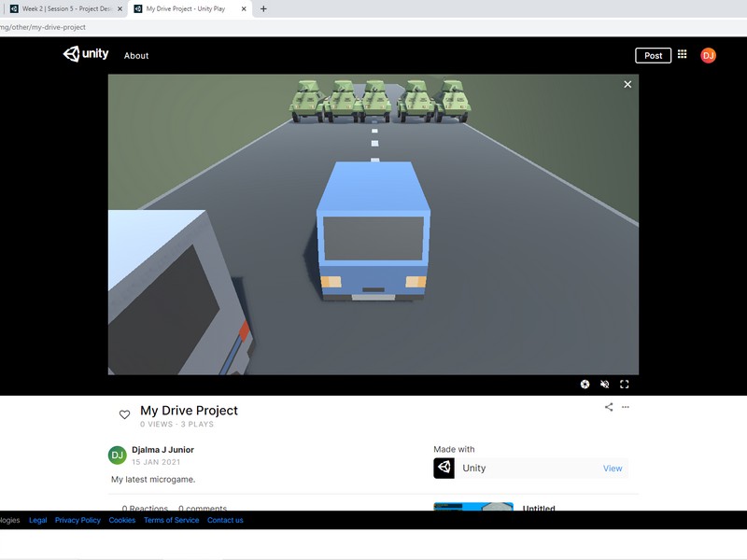
Task: Click the Privacy Policy footer link
Action: coord(78,520)
